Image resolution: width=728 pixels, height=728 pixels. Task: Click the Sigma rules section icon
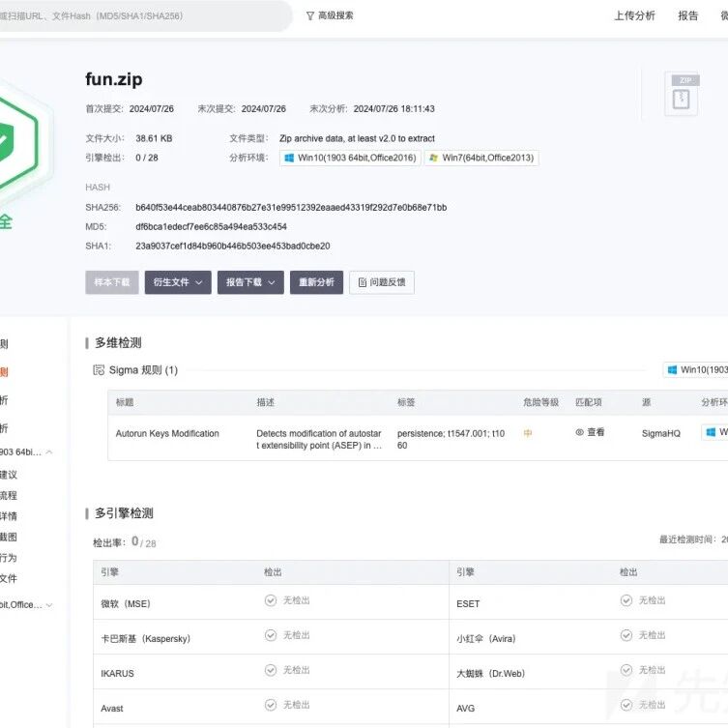[x=99, y=370]
